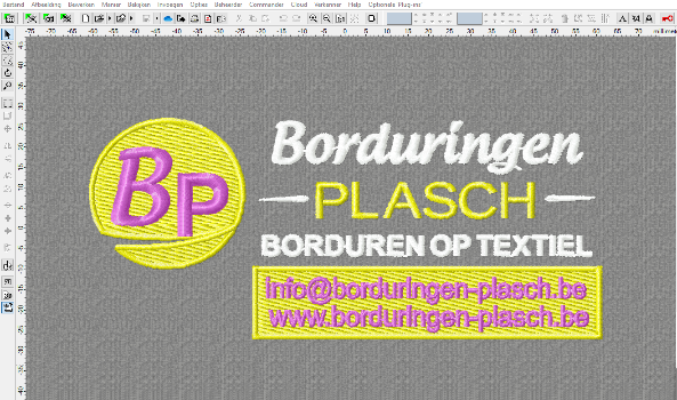The height and width of the screenshot is (400, 677).
Task: Click the red document icon in toolbar
Action: (208, 19)
